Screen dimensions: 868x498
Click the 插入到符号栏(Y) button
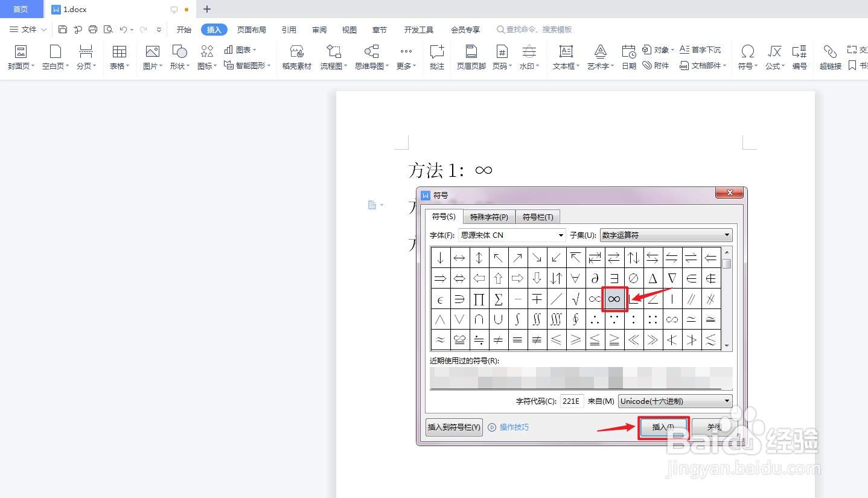[454, 427]
